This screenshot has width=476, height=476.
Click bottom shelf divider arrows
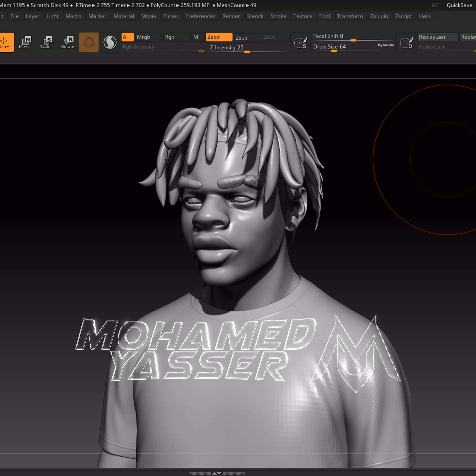[x=217, y=473]
